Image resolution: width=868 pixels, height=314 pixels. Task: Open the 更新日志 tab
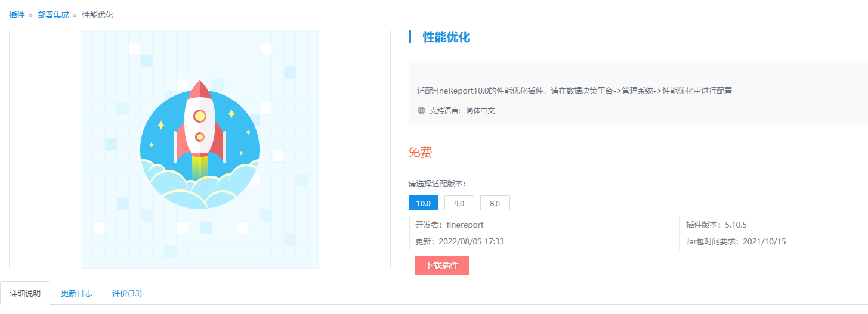[76, 293]
